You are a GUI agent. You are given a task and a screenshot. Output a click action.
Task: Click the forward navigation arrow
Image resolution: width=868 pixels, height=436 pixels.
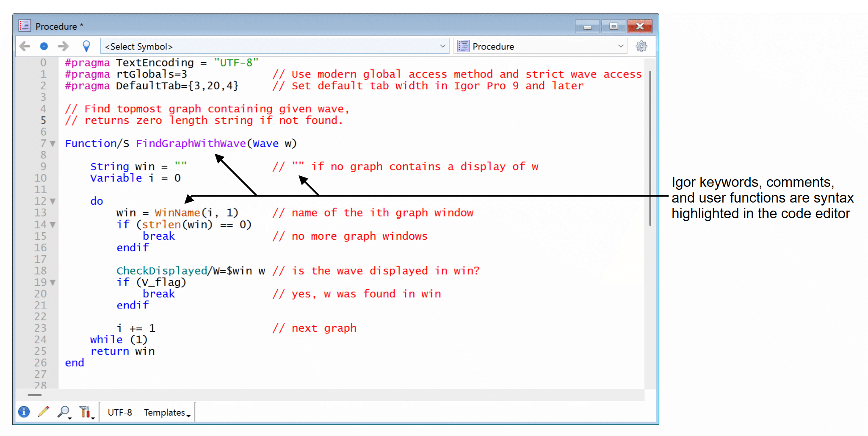click(63, 46)
